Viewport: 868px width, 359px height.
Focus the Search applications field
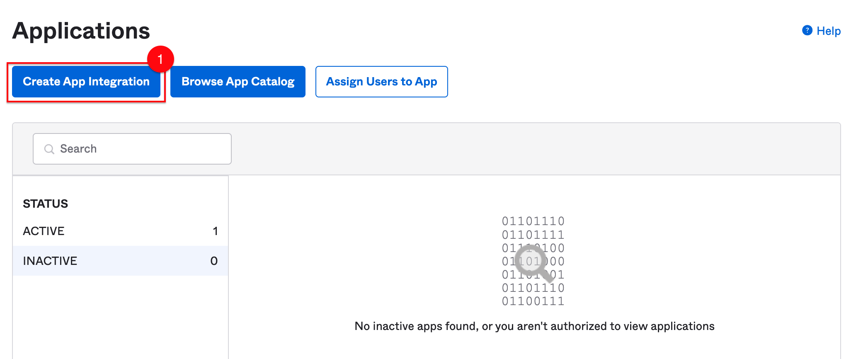tap(132, 149)
